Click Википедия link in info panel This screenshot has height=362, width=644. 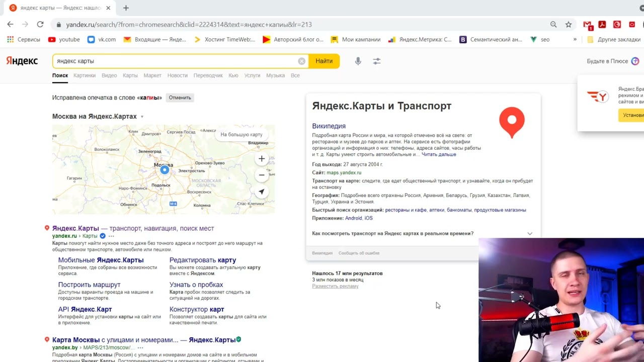click(329, 126)
